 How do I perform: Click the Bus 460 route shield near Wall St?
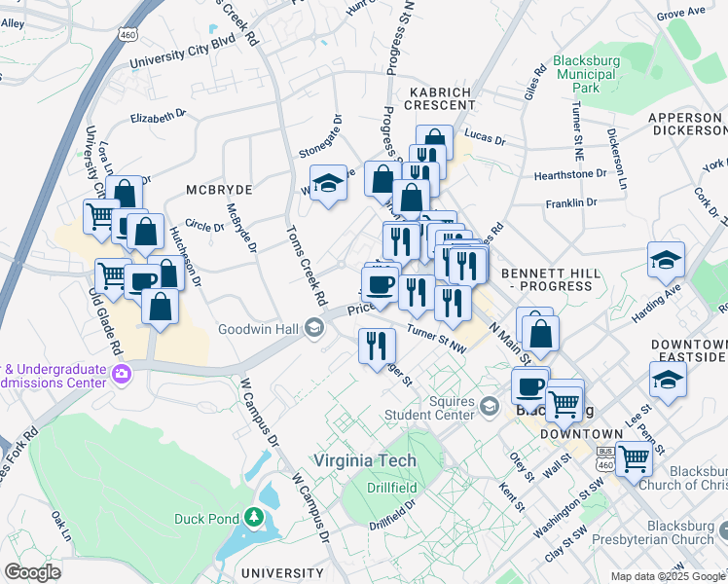(x=605, y=459)
